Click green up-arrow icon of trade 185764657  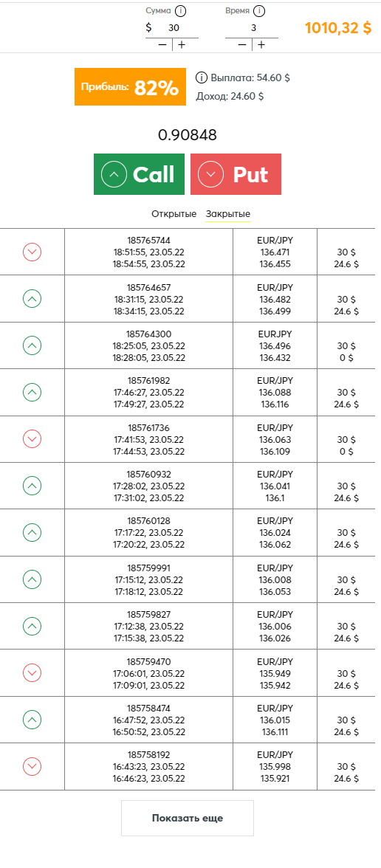tap(32, 299)
